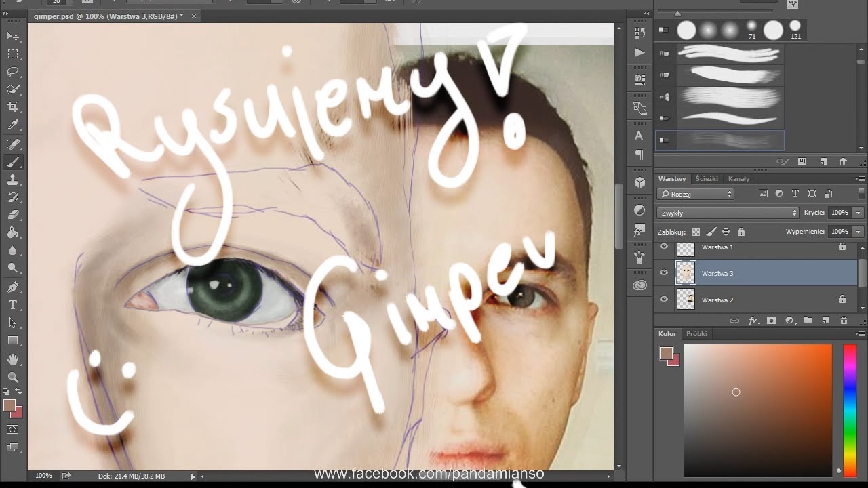The image size is (868, 488).
Task: Select the Zoom tool
Action: [13, 378]
